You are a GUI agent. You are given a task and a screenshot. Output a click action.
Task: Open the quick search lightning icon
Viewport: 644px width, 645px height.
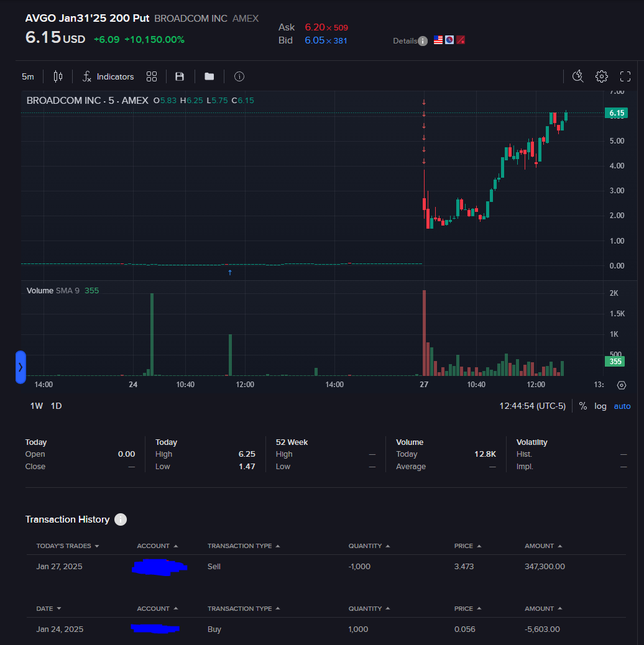[577, 76]
